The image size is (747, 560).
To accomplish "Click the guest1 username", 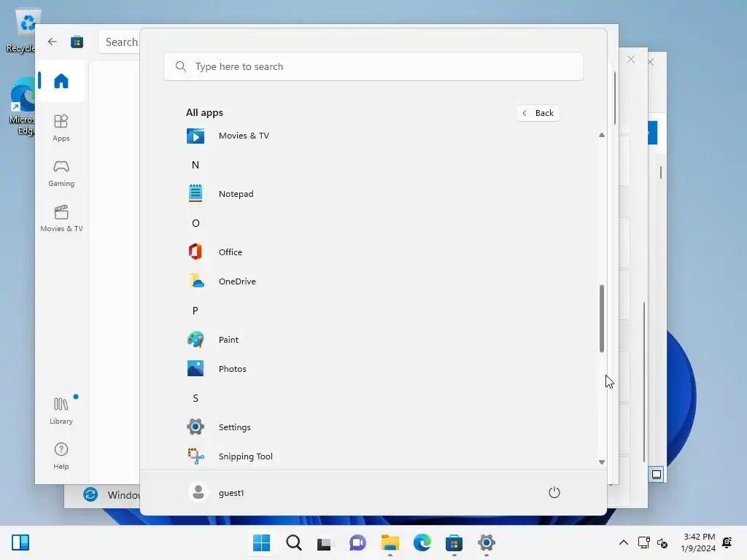I will pos(231,493).
